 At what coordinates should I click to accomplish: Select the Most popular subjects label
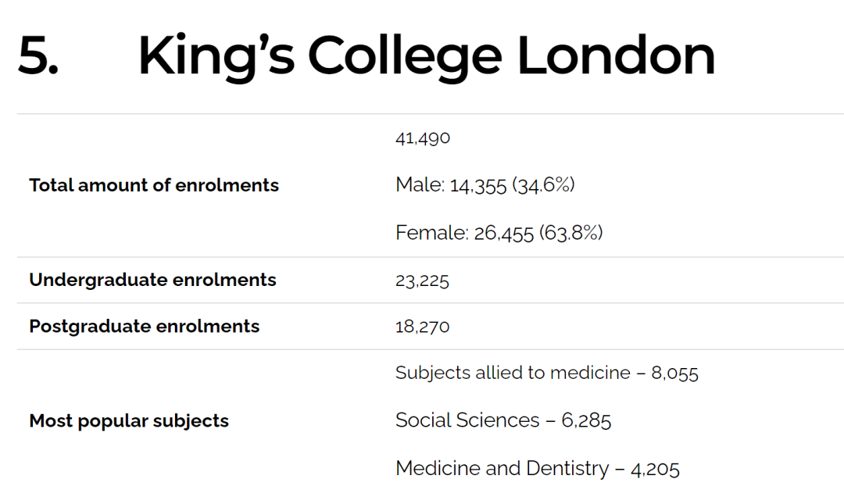pyautogui.click(x=129, y=421)
